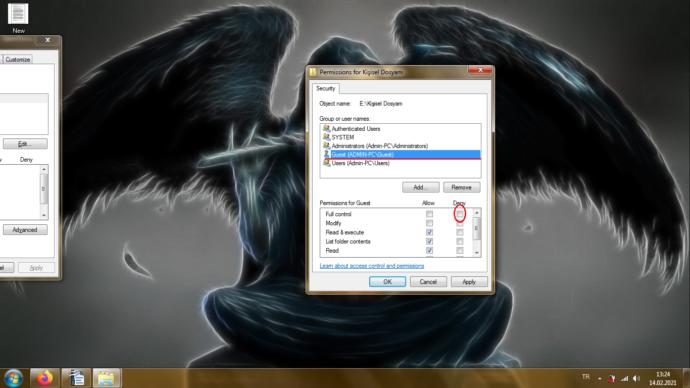The width and height of the screenshot is (690, 388).
Task: Click Apply button in Properties window
Action: (37, 268)
